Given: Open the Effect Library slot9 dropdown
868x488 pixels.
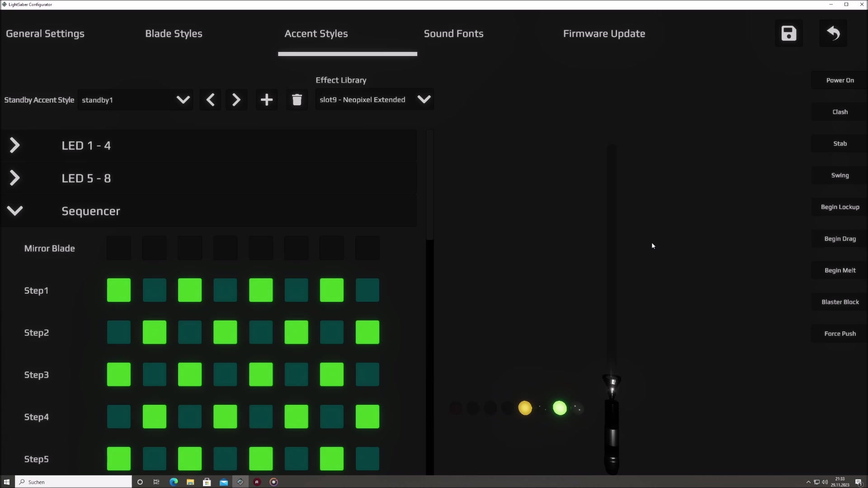Looking at the screenshot, I should pos(374,99).
